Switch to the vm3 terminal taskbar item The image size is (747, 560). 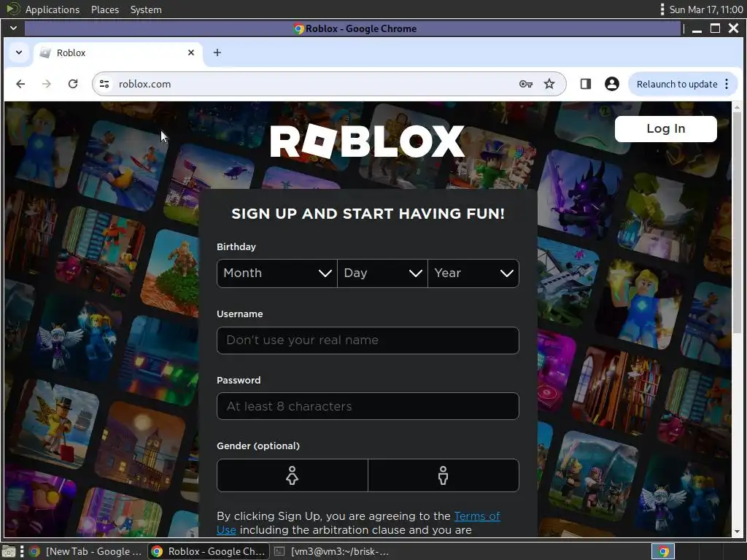coord(332,551)
